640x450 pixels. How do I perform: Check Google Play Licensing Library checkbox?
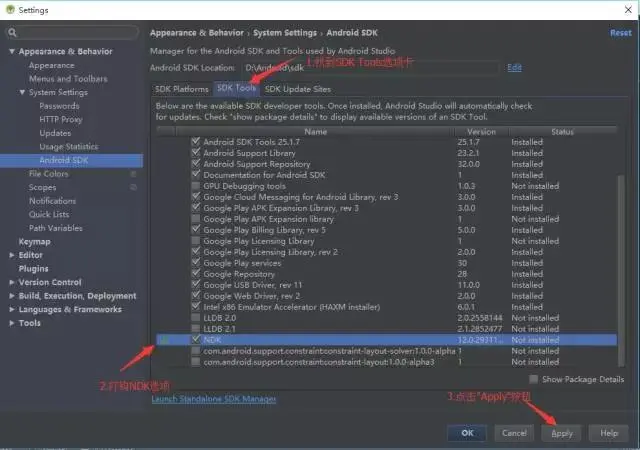[x=196, y=241]
